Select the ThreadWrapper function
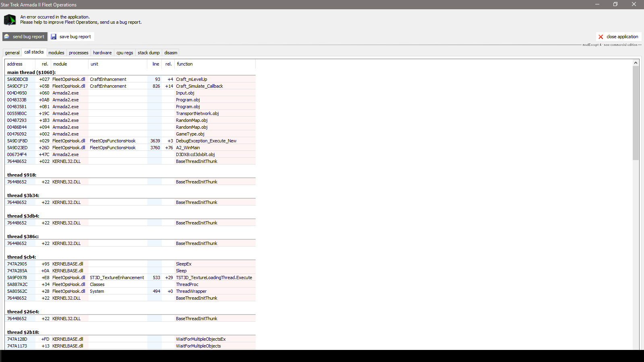This screenshot has height=362, width=644. click(191, 291)
